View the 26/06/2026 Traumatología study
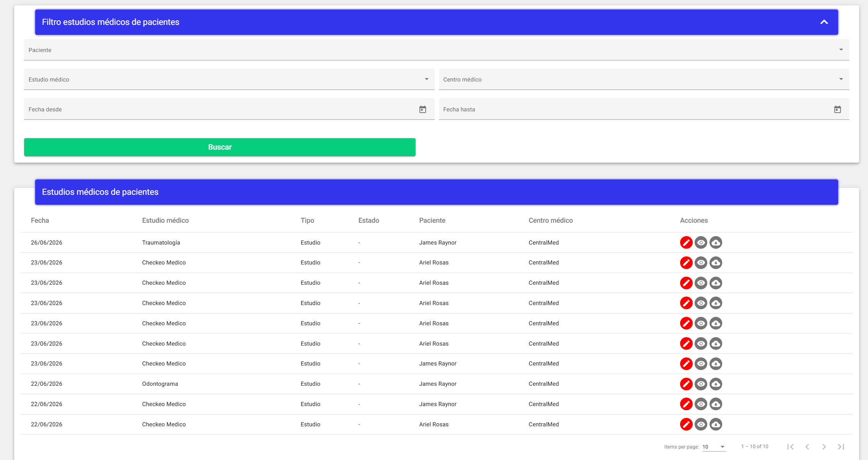Image resolution: width=868 pixels, height=460 pixels. (701, 243)
